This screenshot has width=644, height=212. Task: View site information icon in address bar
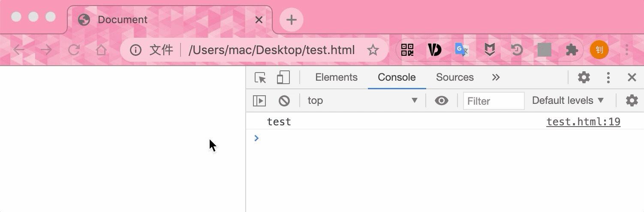135,50
